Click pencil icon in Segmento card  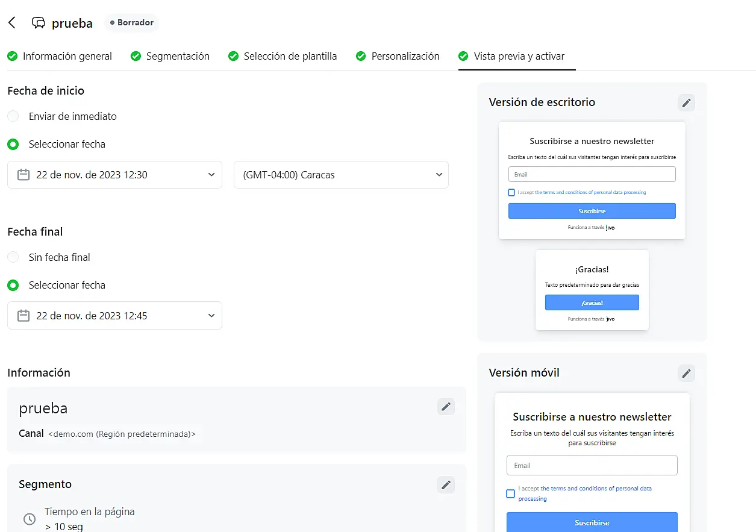446,485
